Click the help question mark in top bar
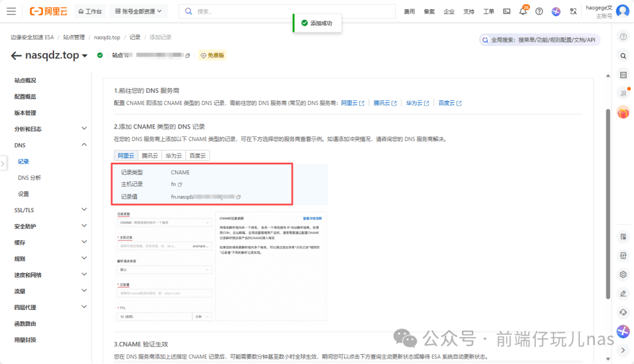The width and height of the screenshot is (634, 364). coord(539,11)
